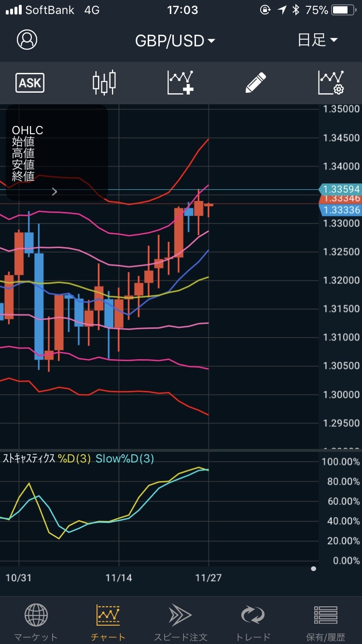Tap the 11/14 date on the axis
Viewport: 362px width, 644px height.
(x=119, y=577)
